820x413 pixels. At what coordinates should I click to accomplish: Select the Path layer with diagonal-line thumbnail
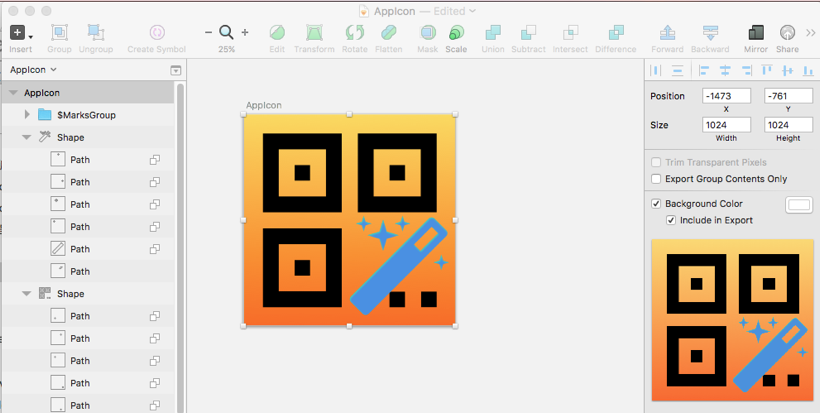[88, 249]
